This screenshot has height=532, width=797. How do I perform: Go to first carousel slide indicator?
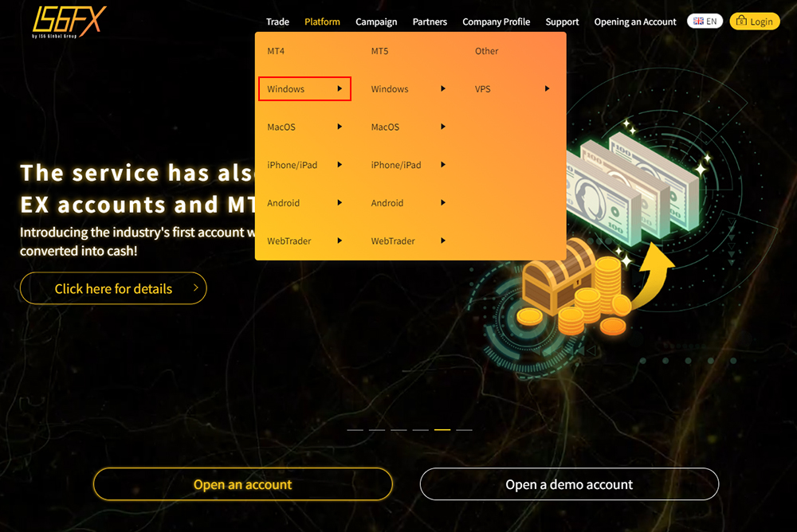click(355, 430)
